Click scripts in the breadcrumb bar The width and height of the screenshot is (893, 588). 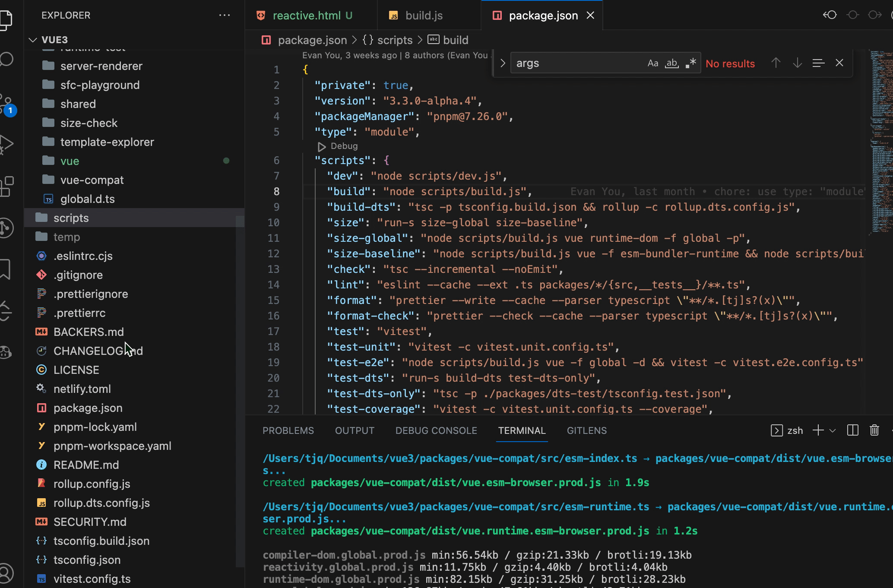(x=395, y=40)
